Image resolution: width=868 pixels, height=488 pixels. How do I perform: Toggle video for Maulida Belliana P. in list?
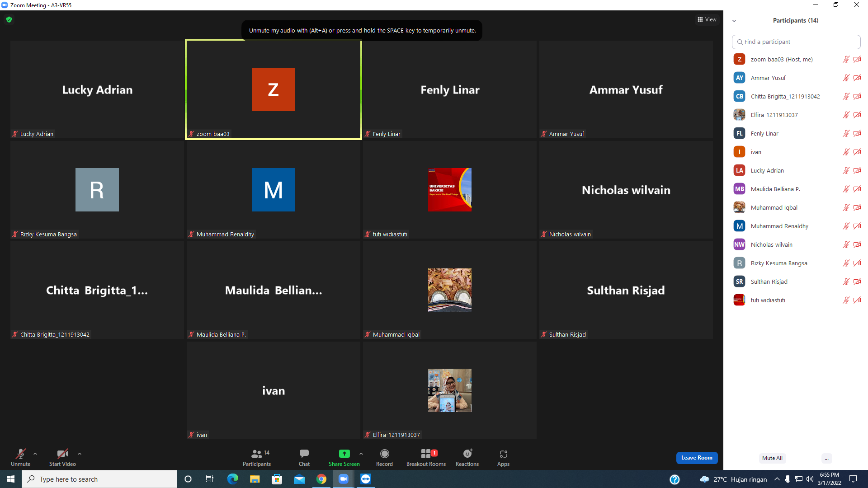[x=857, y=189]
